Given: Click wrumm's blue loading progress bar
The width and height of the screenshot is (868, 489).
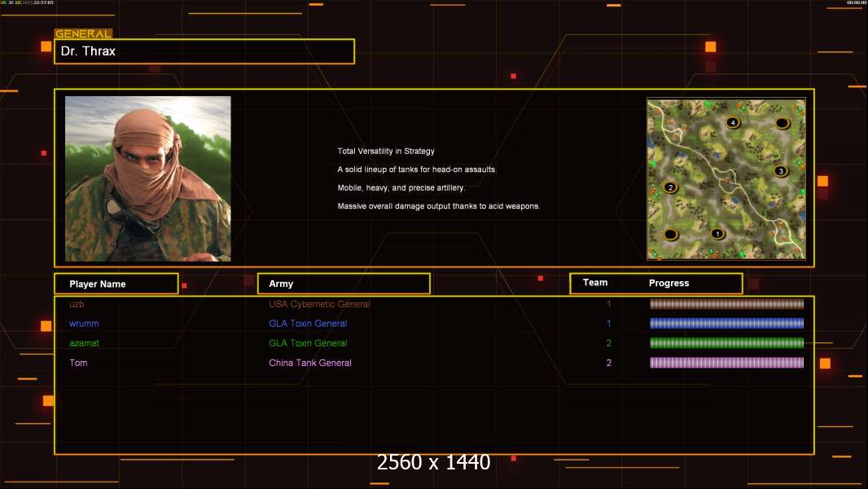Looking at the screenshot, I should 726,324.
